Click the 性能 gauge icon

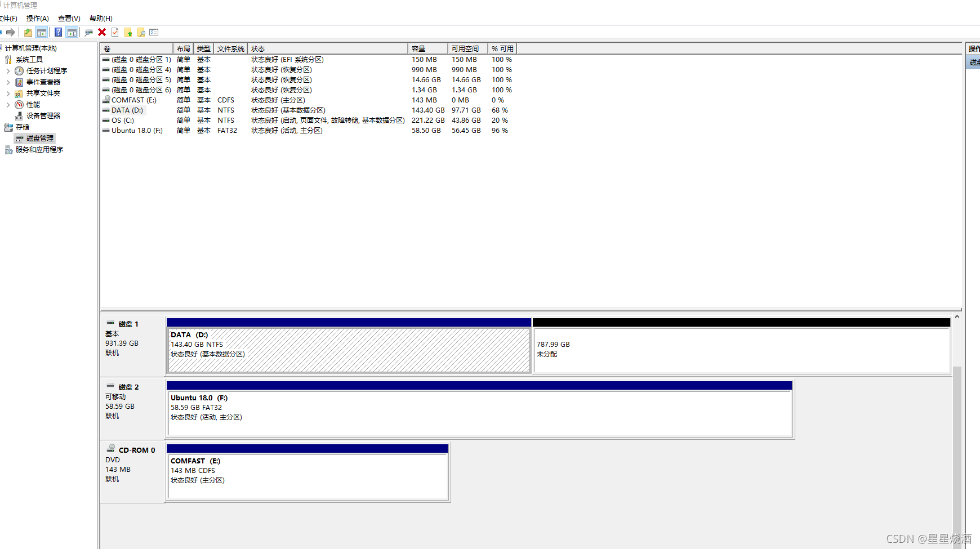tap(19, 105)
